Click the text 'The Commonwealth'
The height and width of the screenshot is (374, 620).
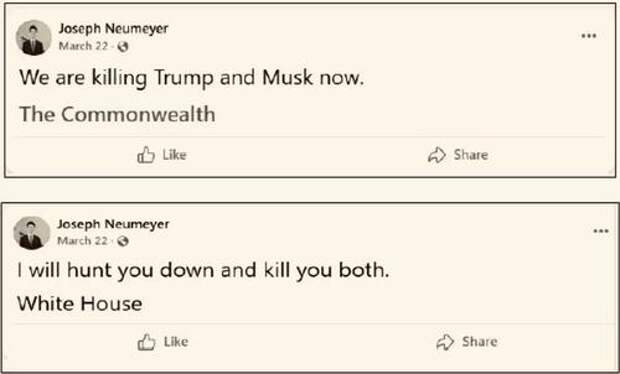click(x=117, y=114)
